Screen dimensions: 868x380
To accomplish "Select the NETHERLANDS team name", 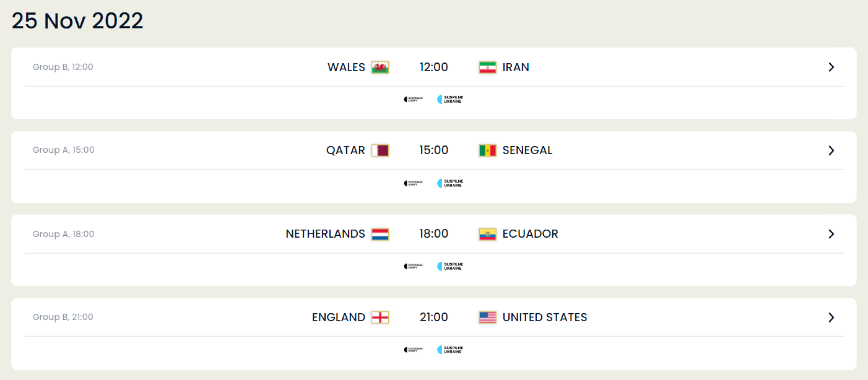I will [325, 234].
